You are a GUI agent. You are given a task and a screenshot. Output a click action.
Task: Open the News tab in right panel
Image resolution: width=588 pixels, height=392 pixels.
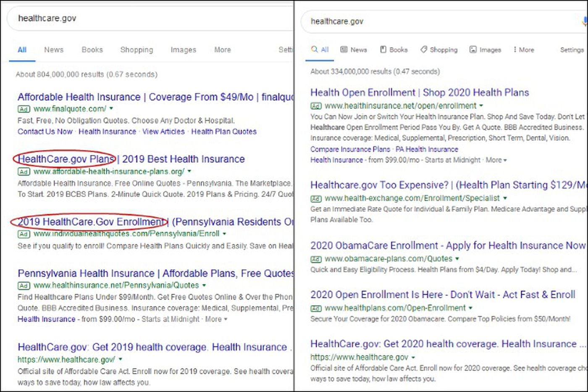354,50
